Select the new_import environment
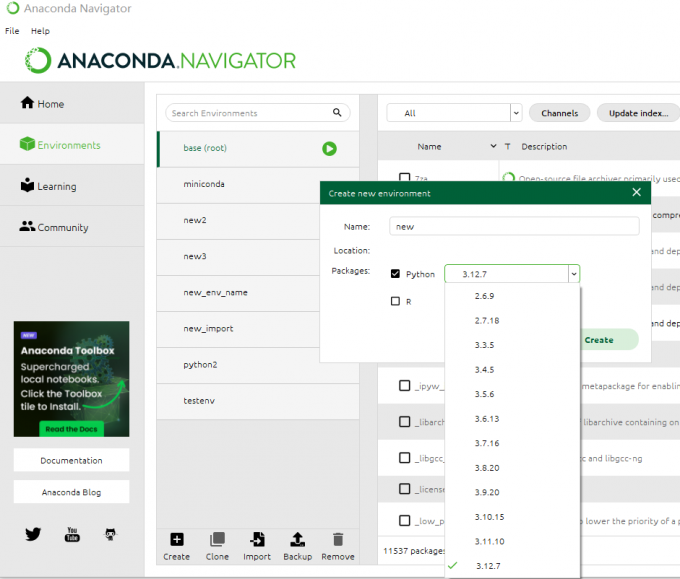The image size is (680, 579). [239, 328]
